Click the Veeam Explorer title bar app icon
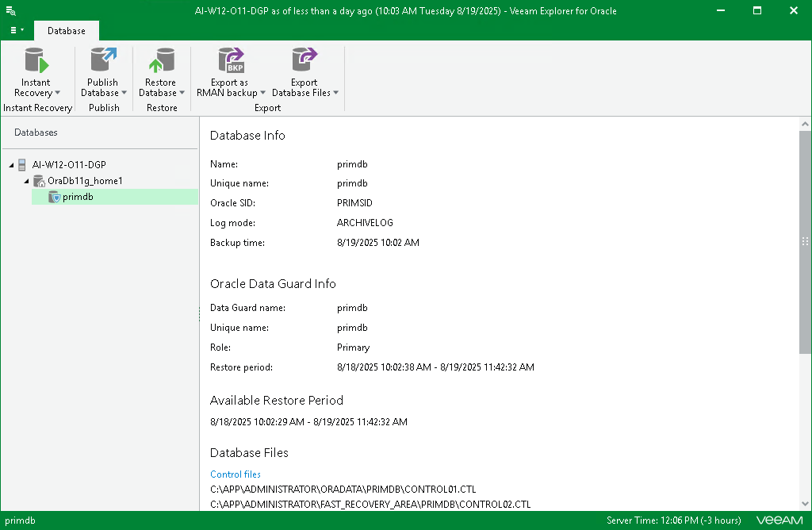The height and width of the screenshot is (530, 812). click(10, 10)
